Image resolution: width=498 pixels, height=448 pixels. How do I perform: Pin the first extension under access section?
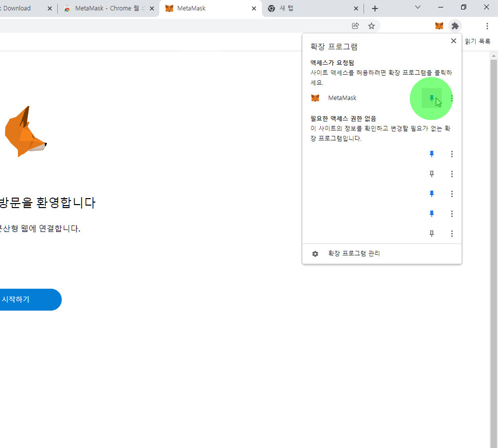point(431,154)
